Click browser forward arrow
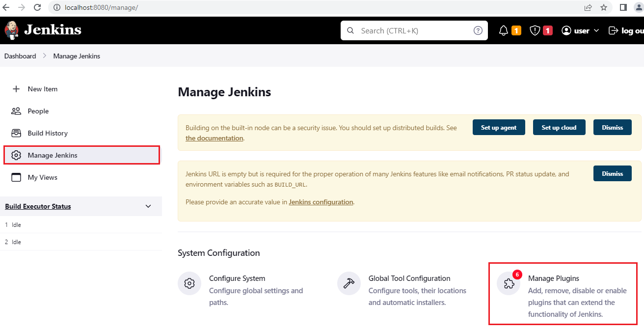644x332 pixels. tap(22, 7)
